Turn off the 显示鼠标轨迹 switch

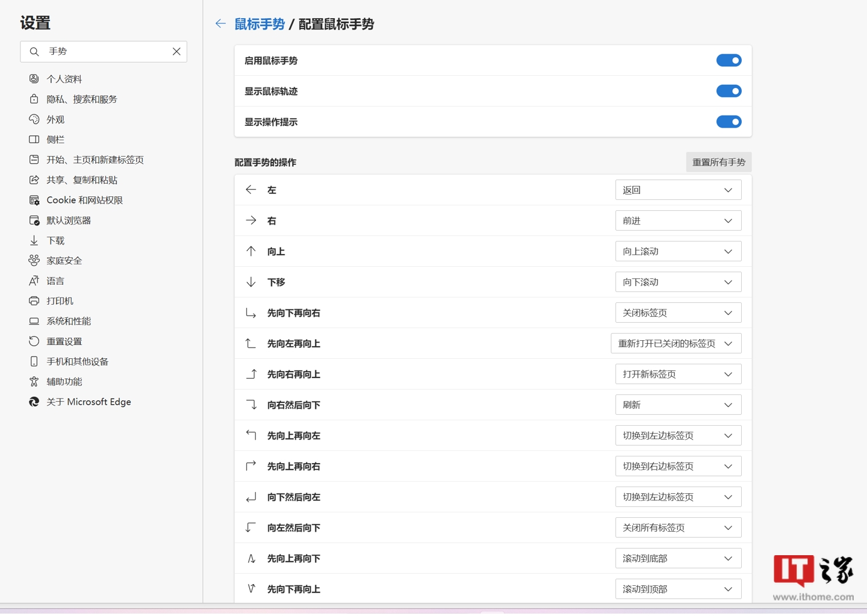[729, 91]
